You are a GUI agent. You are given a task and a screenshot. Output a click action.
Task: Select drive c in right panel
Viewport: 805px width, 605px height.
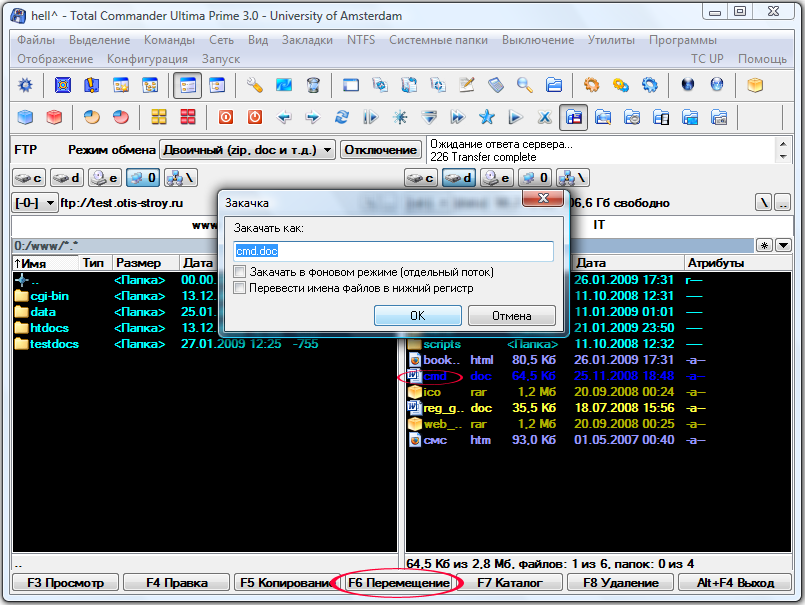pos(421,178)
